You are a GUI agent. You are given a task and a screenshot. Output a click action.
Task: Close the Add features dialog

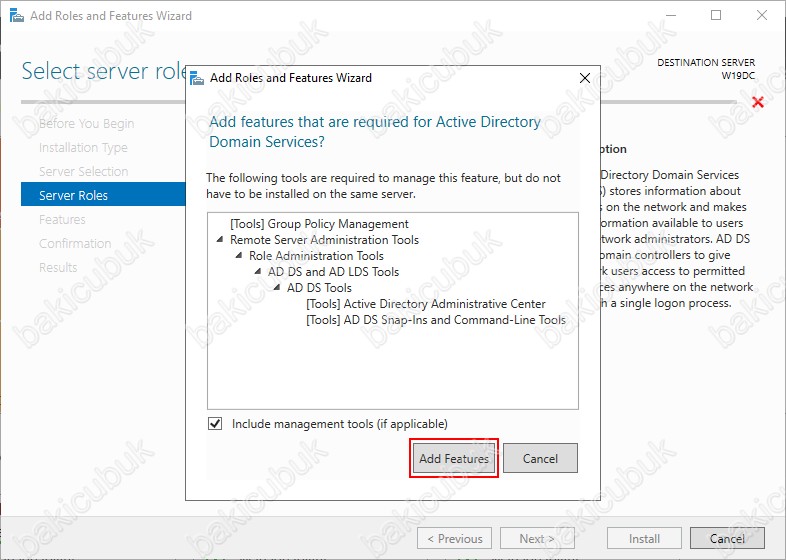pos(584,78)
